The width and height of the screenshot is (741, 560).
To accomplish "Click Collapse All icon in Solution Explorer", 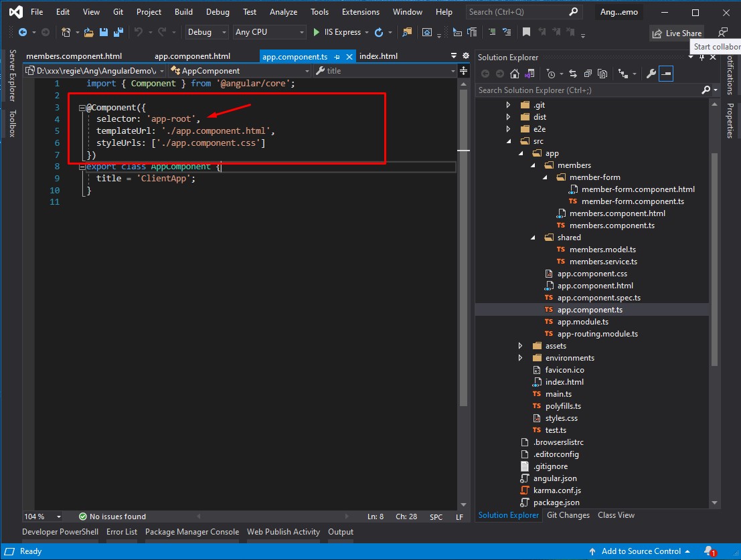I will click(588, 74).
